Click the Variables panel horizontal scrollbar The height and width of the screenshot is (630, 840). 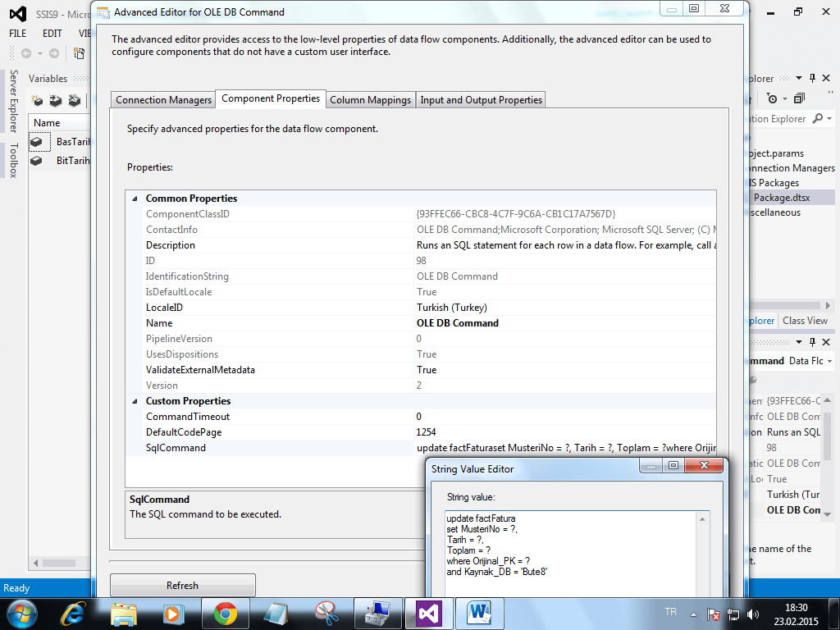60,563
